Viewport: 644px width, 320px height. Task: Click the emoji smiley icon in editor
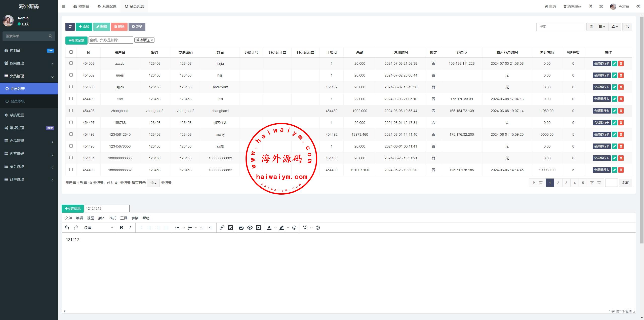coord(294,228)
